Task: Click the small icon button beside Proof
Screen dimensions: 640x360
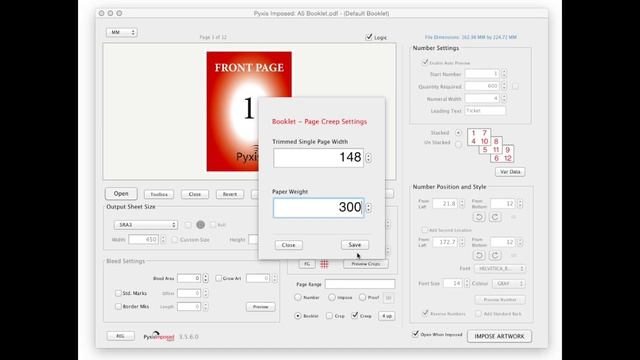Action: pyautogui.click(x=388, y=298)
